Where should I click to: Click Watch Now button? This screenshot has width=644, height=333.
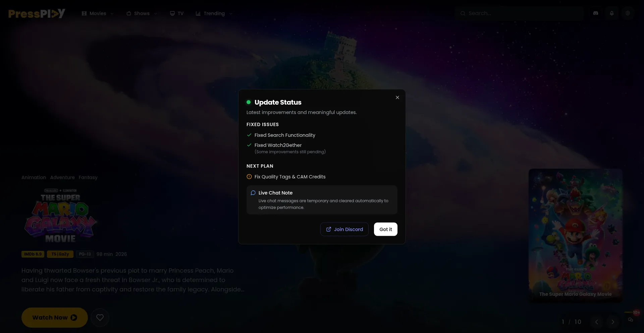click(x=55, y=318)
